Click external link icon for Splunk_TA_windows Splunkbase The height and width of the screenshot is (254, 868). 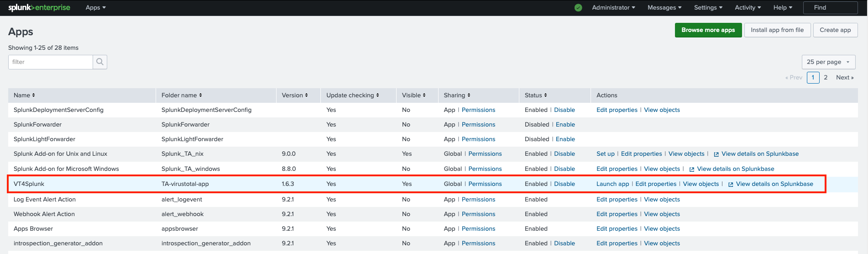tap(692, 169)
